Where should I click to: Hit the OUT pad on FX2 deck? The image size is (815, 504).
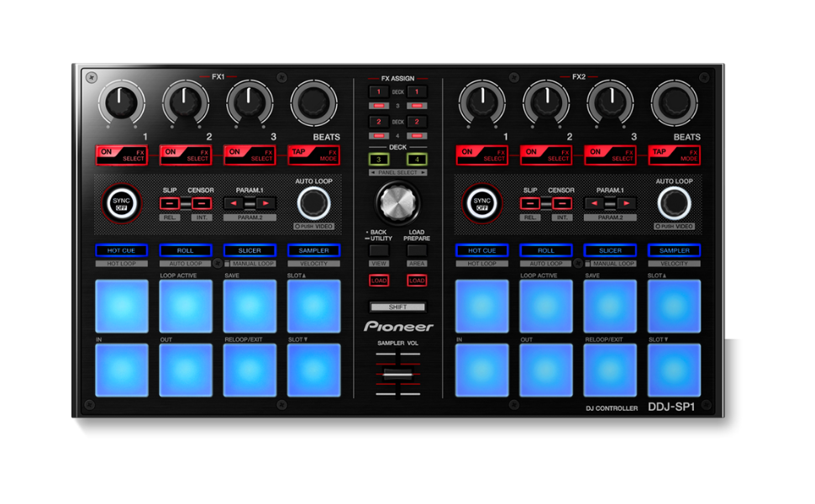pos(546,370)
